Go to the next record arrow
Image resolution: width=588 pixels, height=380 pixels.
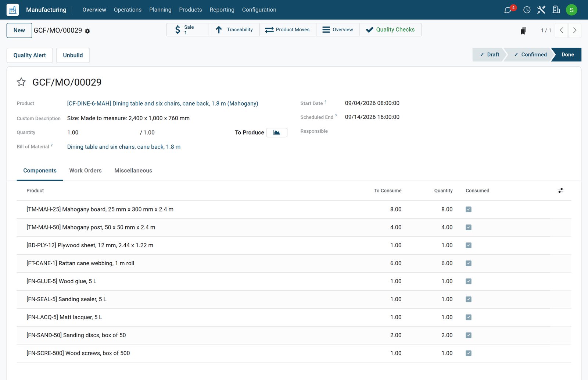(575, 31)
